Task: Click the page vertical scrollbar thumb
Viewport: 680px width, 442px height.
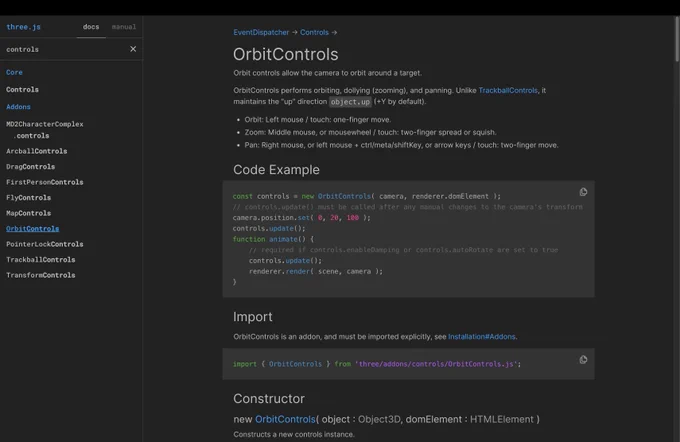Action: point(677,38)
